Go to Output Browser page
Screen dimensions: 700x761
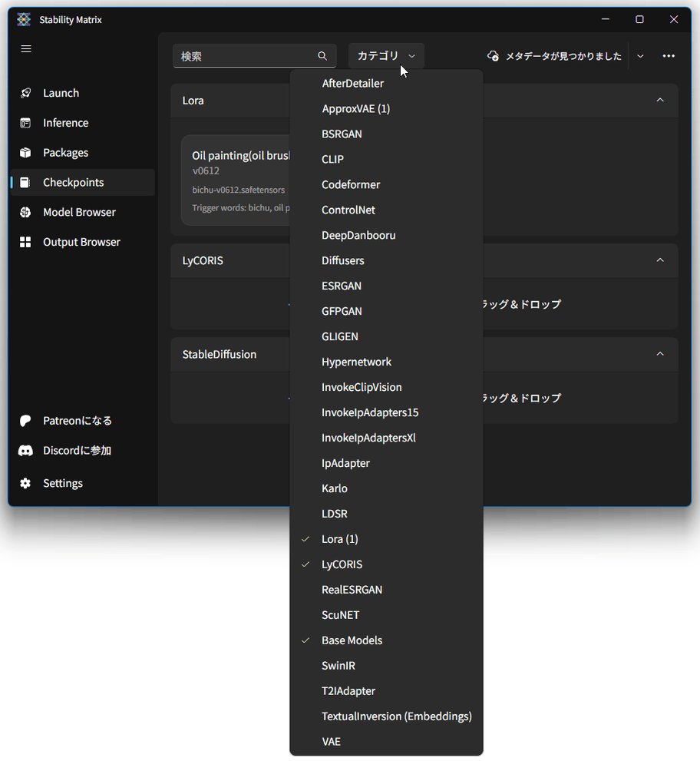83,242
